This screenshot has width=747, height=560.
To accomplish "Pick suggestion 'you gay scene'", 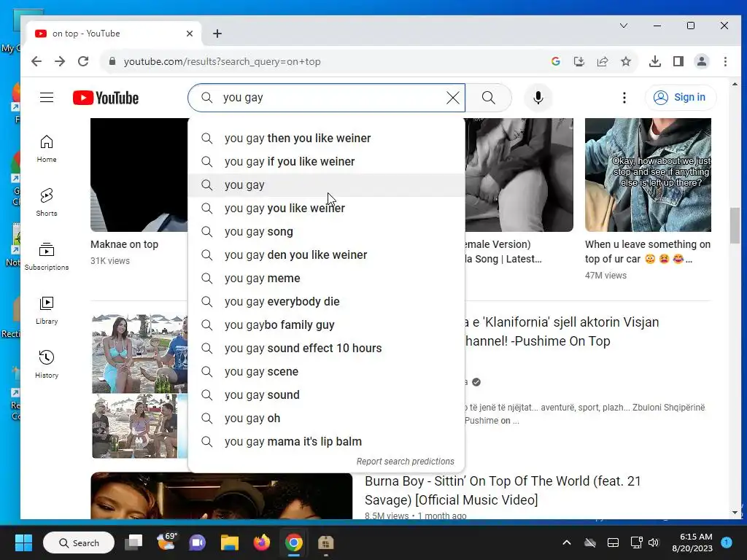I will coord(326,371).
